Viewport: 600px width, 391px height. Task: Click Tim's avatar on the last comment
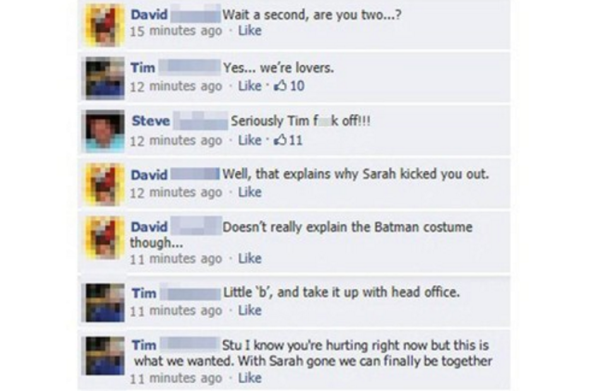[105, 356]
